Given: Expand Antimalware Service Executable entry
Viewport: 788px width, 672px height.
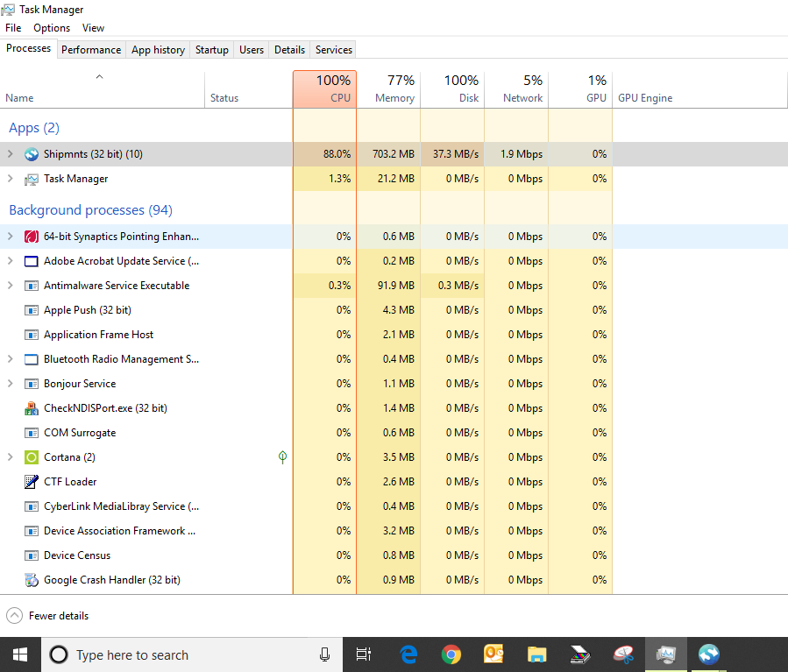Looking at the screenshot, I should pyautogui.click(x=10, y=286).
